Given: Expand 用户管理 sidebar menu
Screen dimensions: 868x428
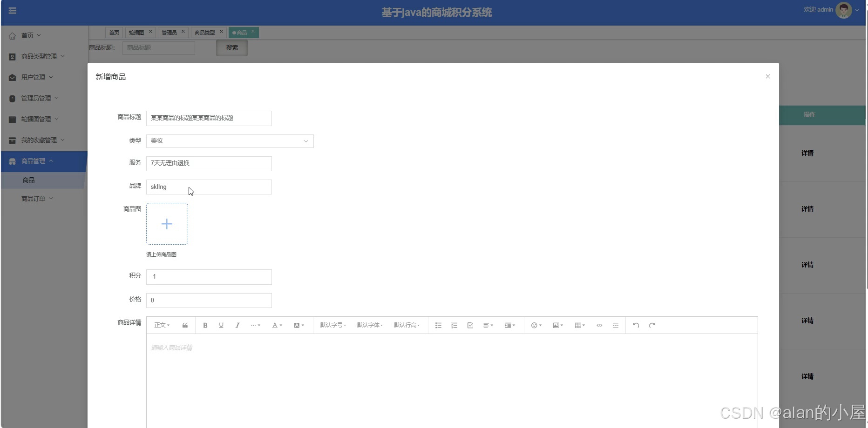Looking at the screenshot, I should click(44, 77).
